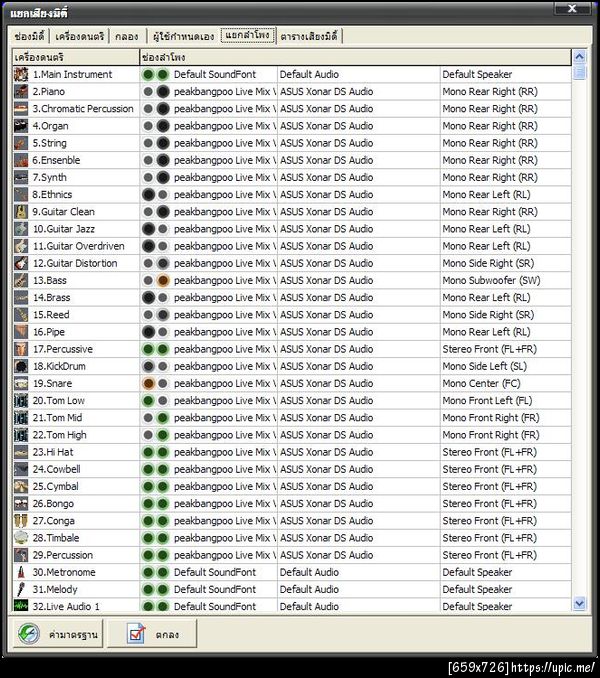Image resolution: width=600 pixels, height=678 pixels.
Task: Click the Bass instrument icon
Action: click(x=21, y=280)
